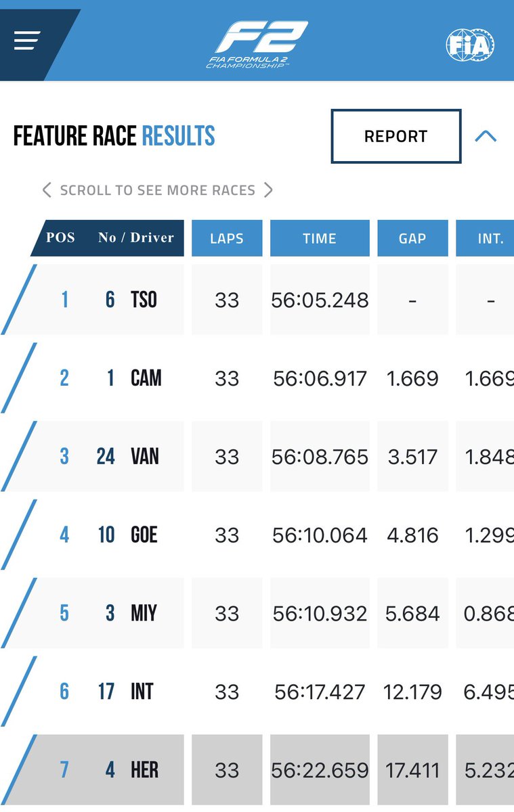Select time 56:22.659 for HER

(x=320, y=771)
